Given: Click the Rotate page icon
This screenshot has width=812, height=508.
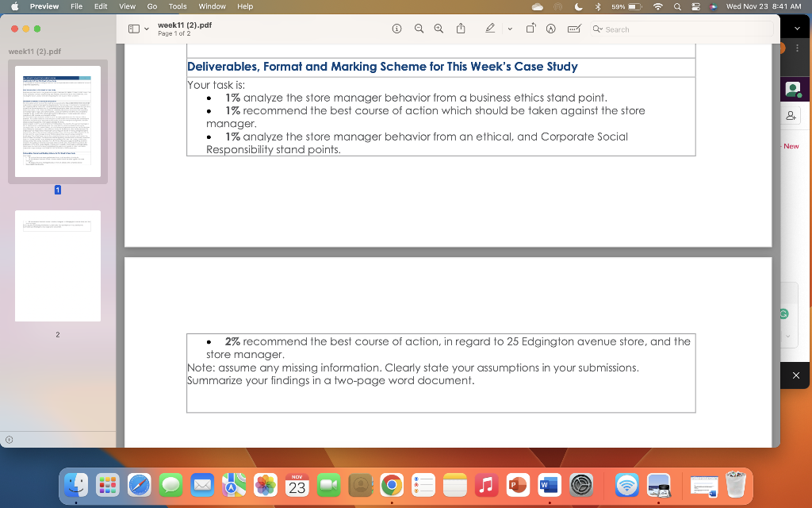Looking at the screenshot, I should click(531, 28).
